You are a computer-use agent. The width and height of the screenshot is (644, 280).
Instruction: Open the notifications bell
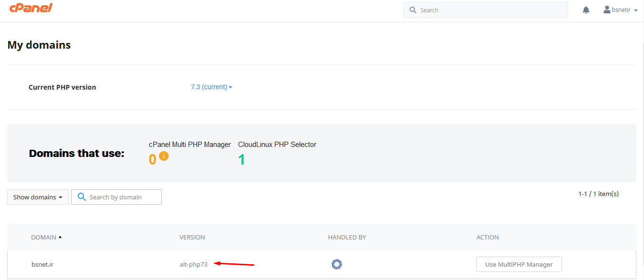[x=586, y=10]
